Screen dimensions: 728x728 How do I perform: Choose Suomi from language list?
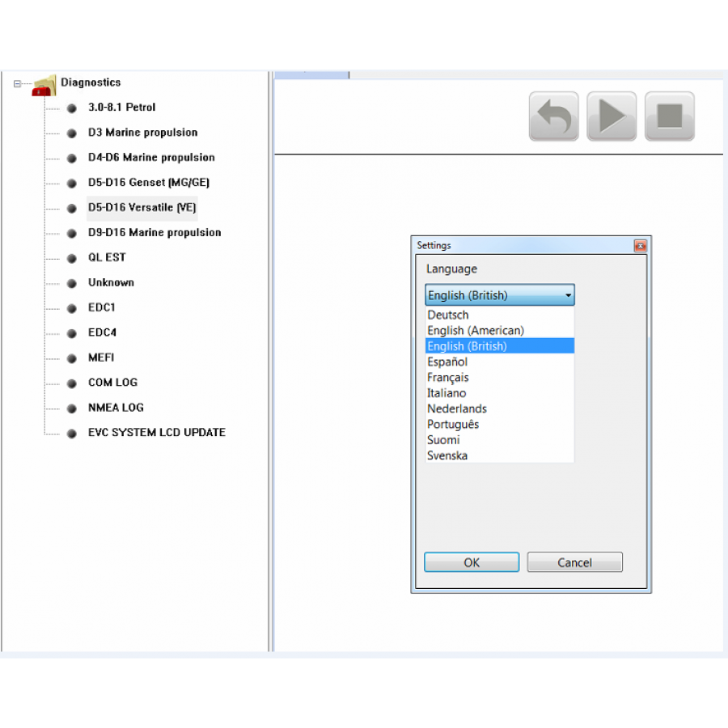pos(500,440)
